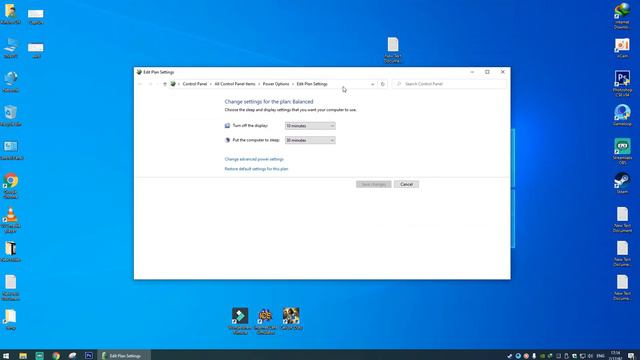
Task: Open the Put the computer to sleep dropdown
Action: [310, 140]
